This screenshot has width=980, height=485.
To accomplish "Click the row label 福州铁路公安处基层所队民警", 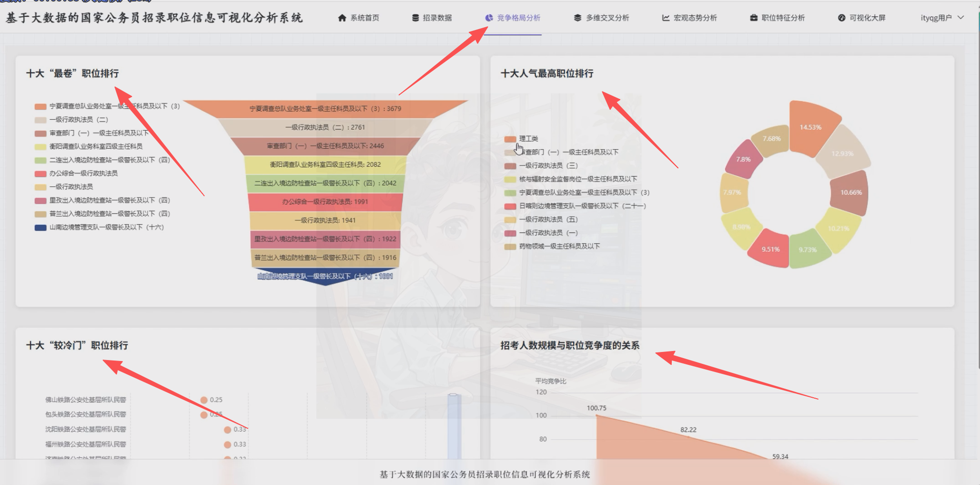I will [x=86, y=444].
